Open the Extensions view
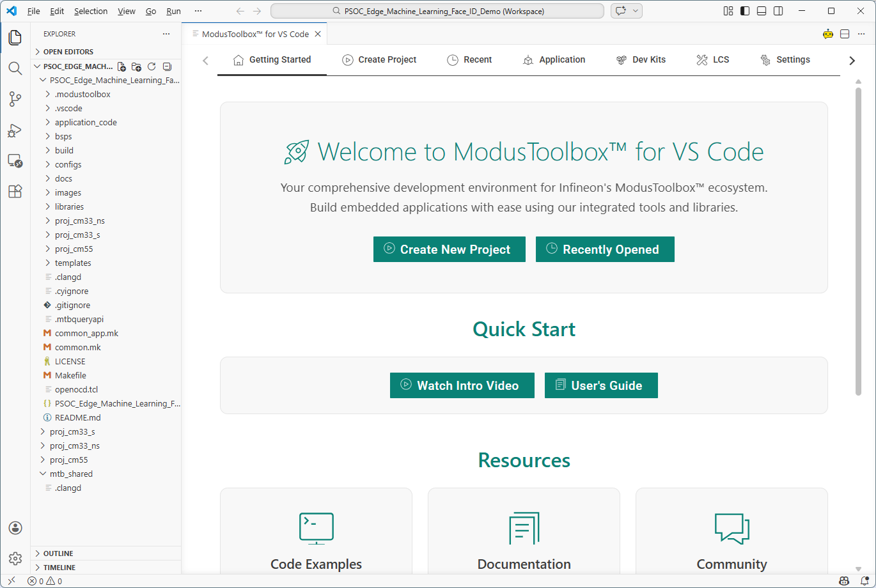The height and width of the screenshot is (588, 876). 15,191
